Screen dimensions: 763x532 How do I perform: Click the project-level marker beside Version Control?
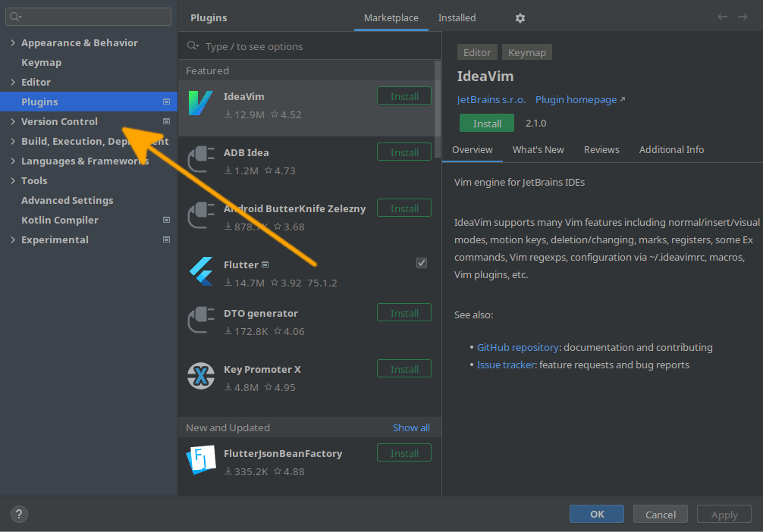pyautogui.click(x=166, y=121)
